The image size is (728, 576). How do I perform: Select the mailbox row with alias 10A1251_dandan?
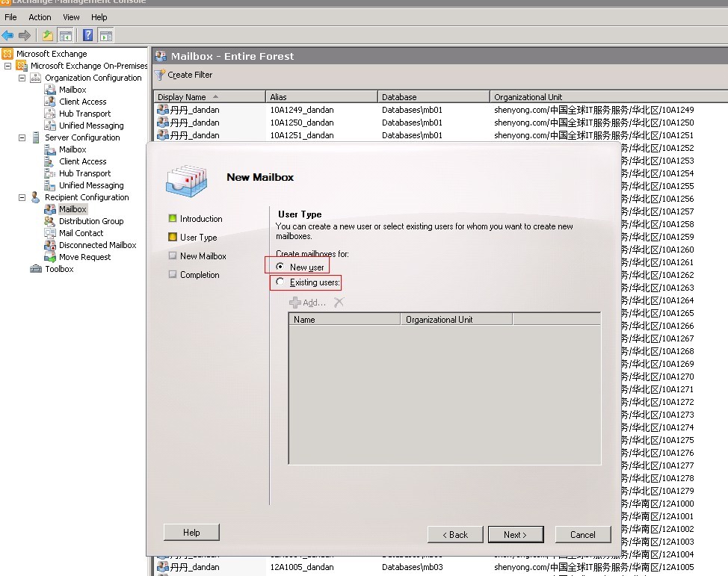coord(440,135)
